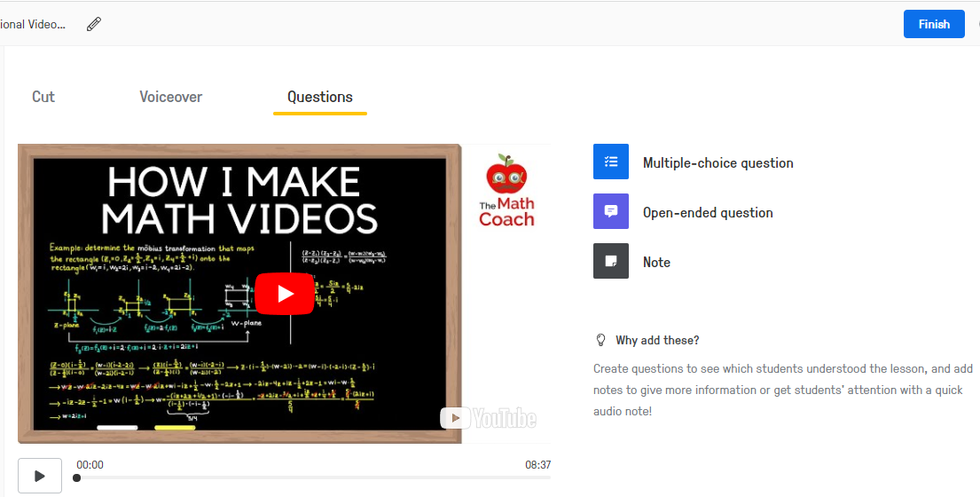Select the Questions tab
980x497 pixels.
320,97
